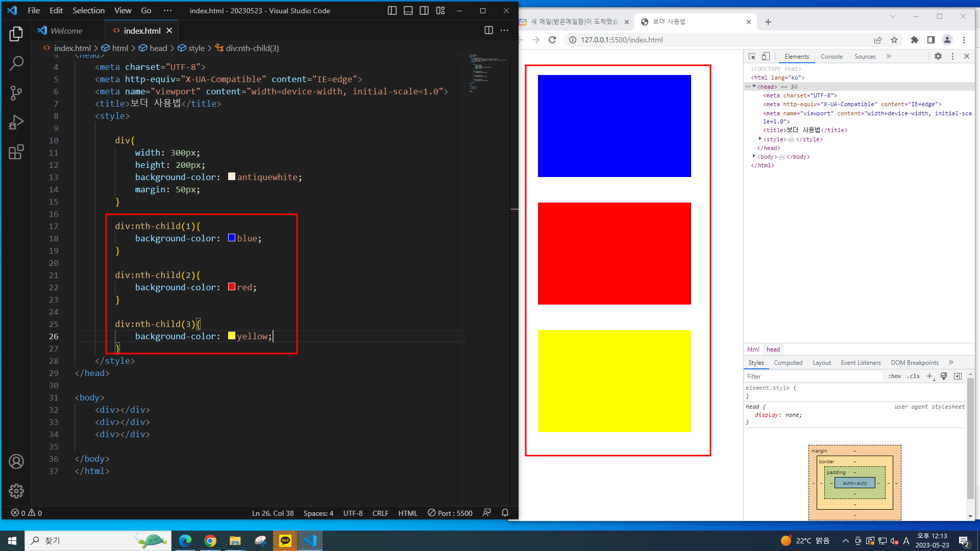The width and height of the screenshot is (980, 551).
Task: Click the Styles filter input field
Action: [814, 377]
